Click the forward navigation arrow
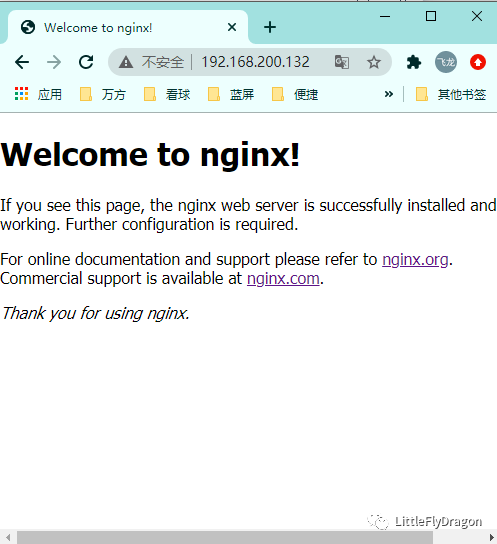 54,62
